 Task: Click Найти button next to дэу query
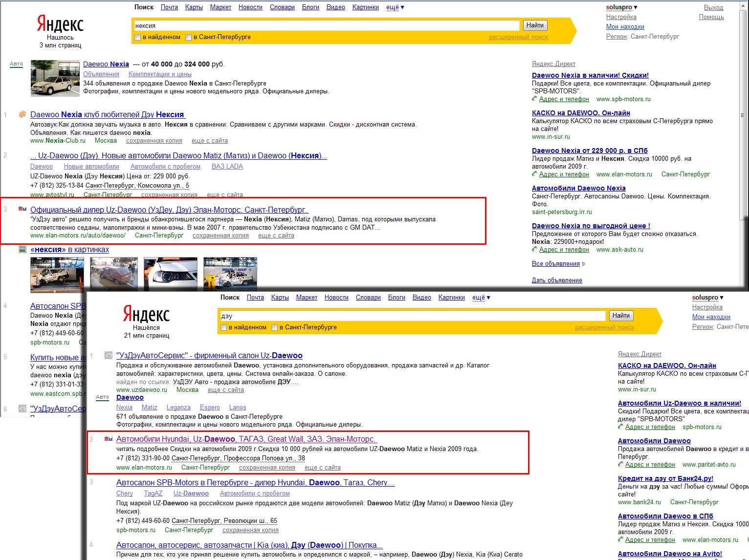tap(621, 316)
